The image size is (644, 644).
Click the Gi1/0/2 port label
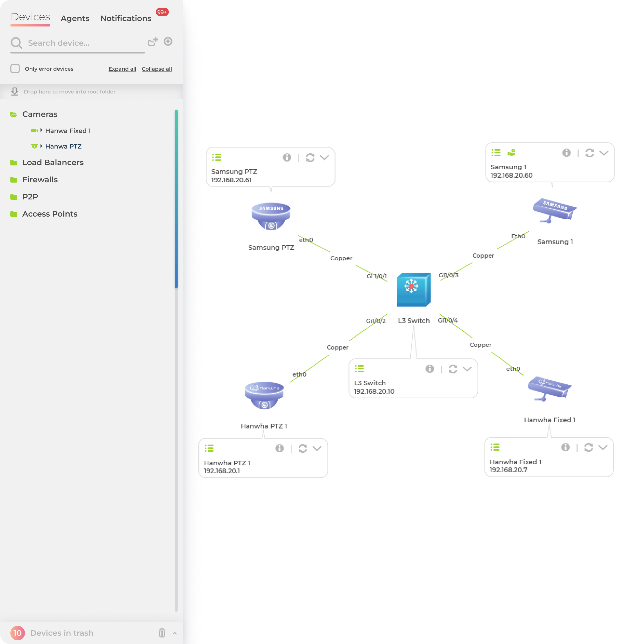376,321
